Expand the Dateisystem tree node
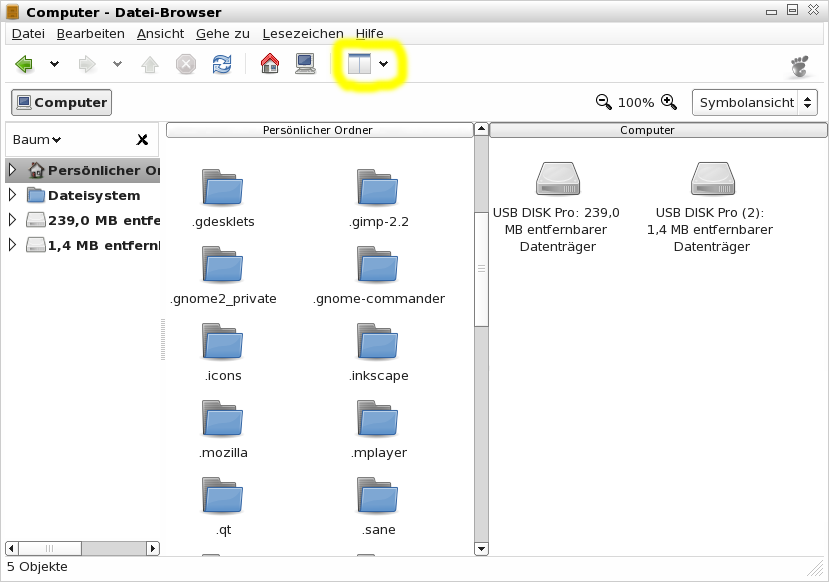The image size is (829, 582). coord(13,195)
